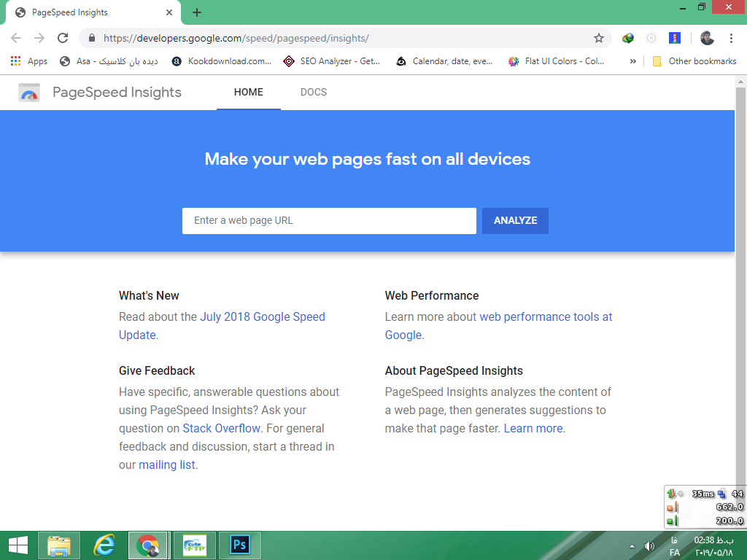The height and width of the screenshot is (560, 747).
Task: Click the FA input language indicator
Action: pyautogui.click(x=675, y=553)
